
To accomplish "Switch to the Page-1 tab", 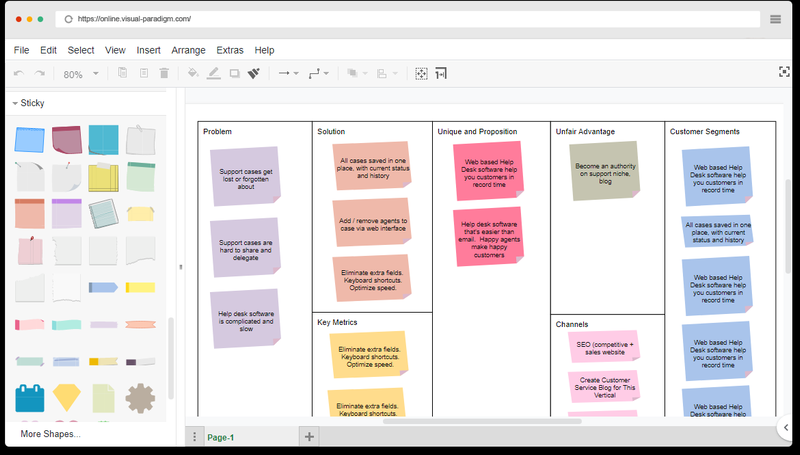I will [220, 438].
